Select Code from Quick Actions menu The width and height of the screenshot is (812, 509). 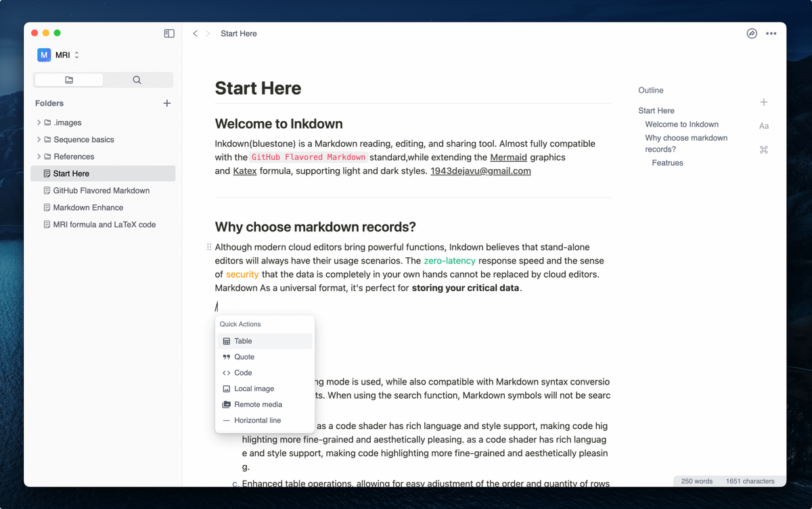click(265, 373)
